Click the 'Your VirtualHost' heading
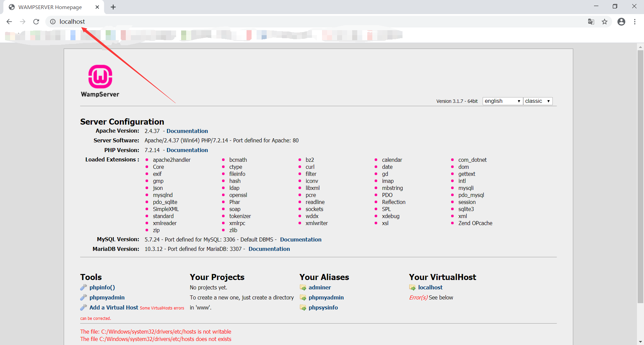 point(442,277)
